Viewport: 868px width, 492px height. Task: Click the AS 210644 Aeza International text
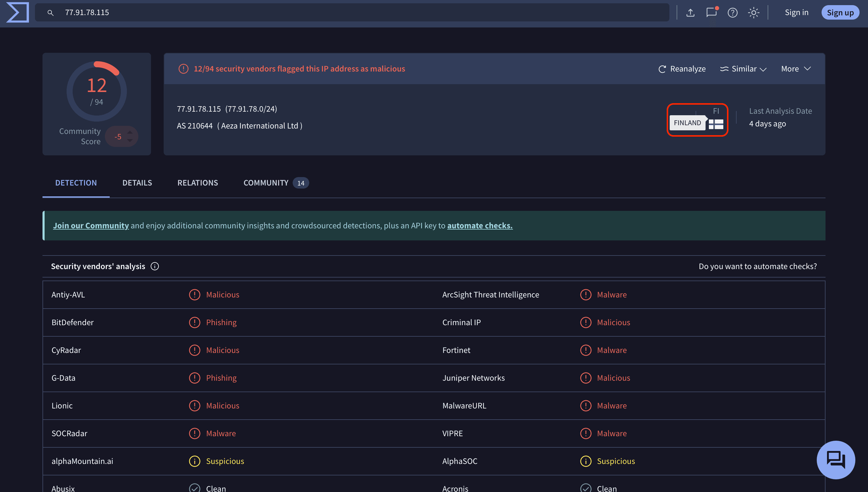tap(239, 126)
